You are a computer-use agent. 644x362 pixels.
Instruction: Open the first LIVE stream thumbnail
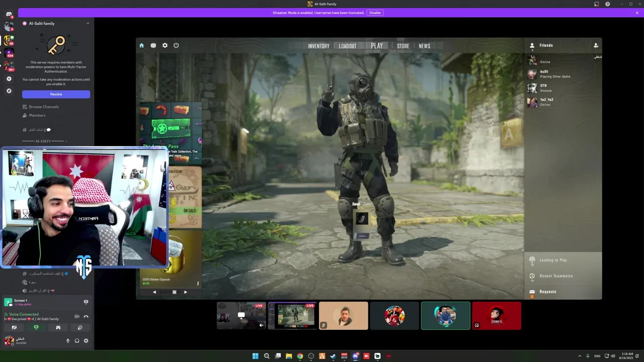(x=241, y=316)
